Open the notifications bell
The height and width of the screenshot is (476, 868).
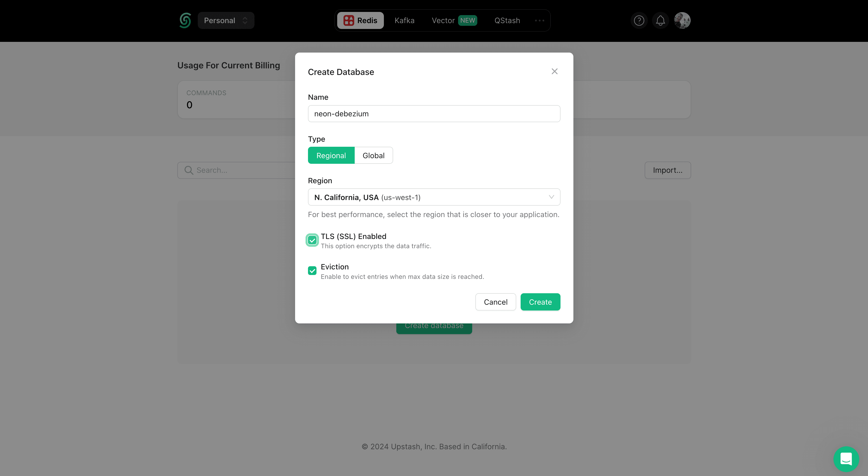[660, 20]
